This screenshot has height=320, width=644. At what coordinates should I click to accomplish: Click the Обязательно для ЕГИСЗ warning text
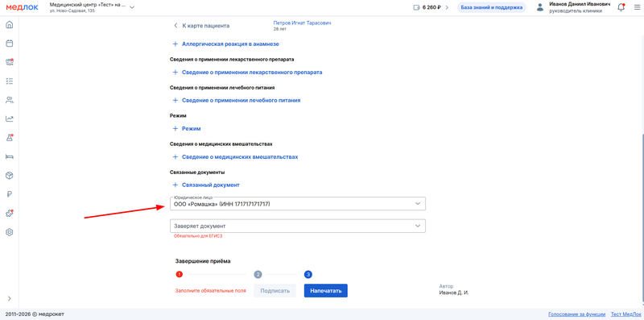198,236
